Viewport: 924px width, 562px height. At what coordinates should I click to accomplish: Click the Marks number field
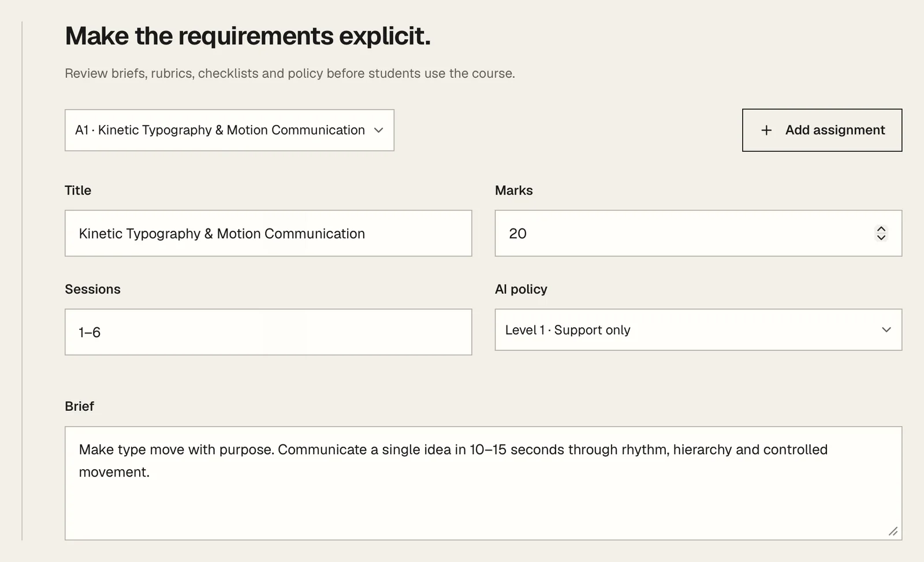tap(698, 233)
